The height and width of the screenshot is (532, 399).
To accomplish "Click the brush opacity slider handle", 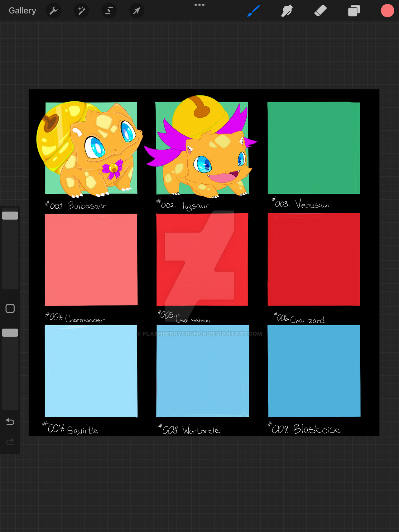I will [x=10, y=333].
